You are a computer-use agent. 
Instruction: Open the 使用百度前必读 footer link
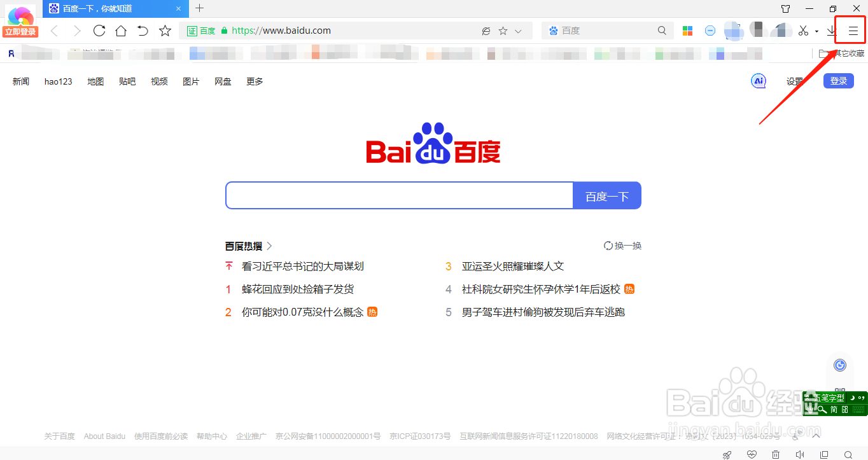coord(161,436)
